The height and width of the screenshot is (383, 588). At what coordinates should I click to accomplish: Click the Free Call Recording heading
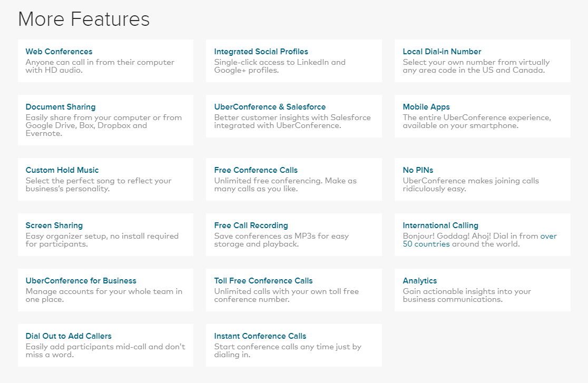pyautogui.click(x=251, y=225)
